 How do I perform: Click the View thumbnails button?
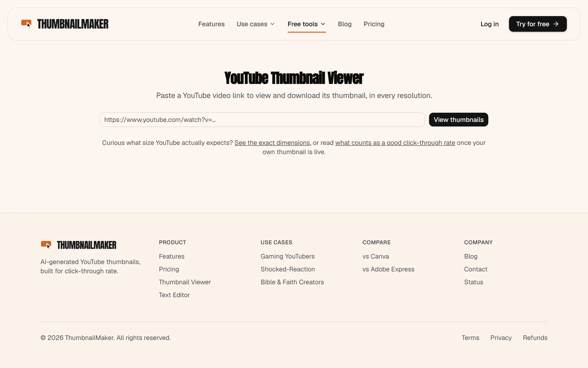click(459, 120)
